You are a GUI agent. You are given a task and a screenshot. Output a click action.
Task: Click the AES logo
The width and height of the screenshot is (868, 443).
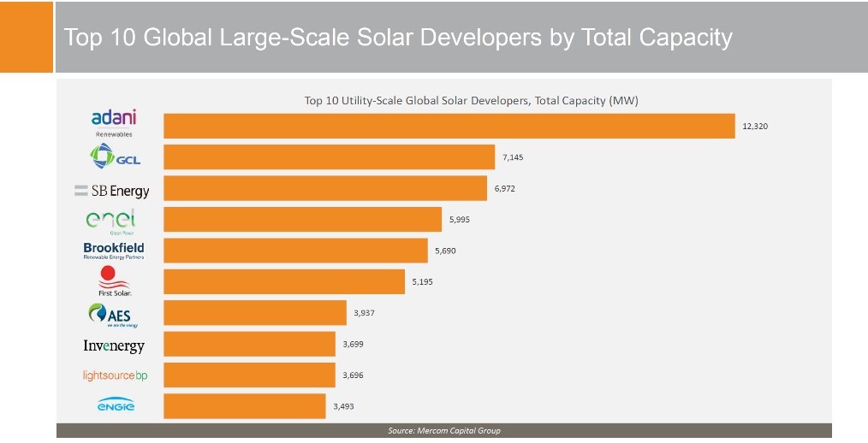(113, 316)
